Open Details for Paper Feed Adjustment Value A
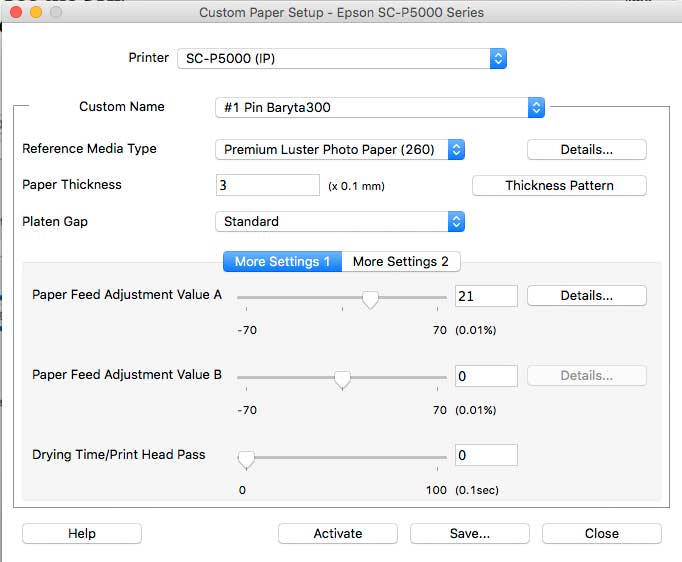682x562 pixels. [586, 296]
